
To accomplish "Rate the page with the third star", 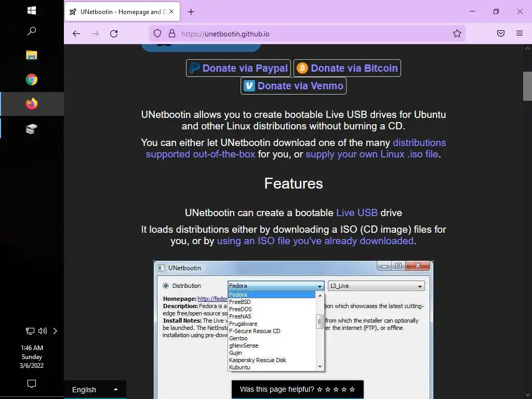I will (336, 389).
